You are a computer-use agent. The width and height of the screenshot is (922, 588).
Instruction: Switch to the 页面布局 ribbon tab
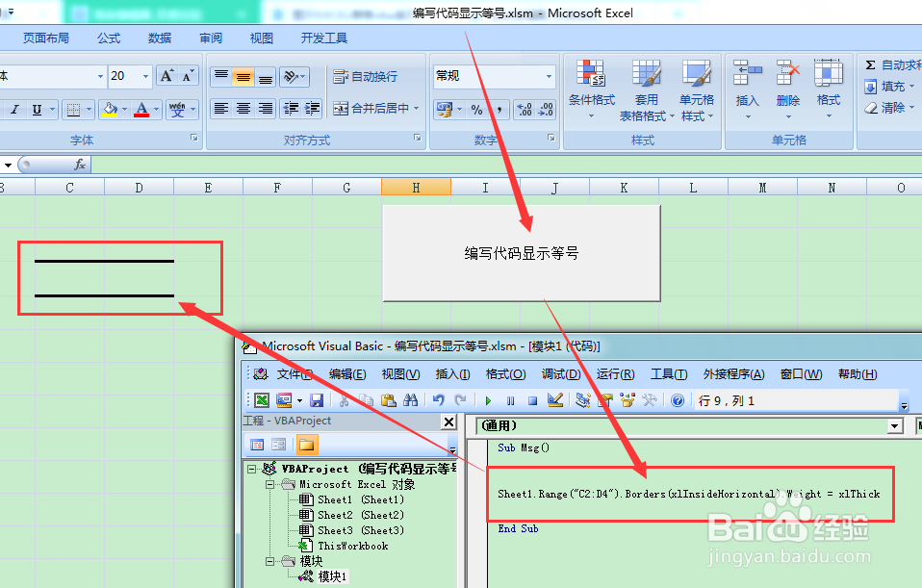(x=46, y=38)
